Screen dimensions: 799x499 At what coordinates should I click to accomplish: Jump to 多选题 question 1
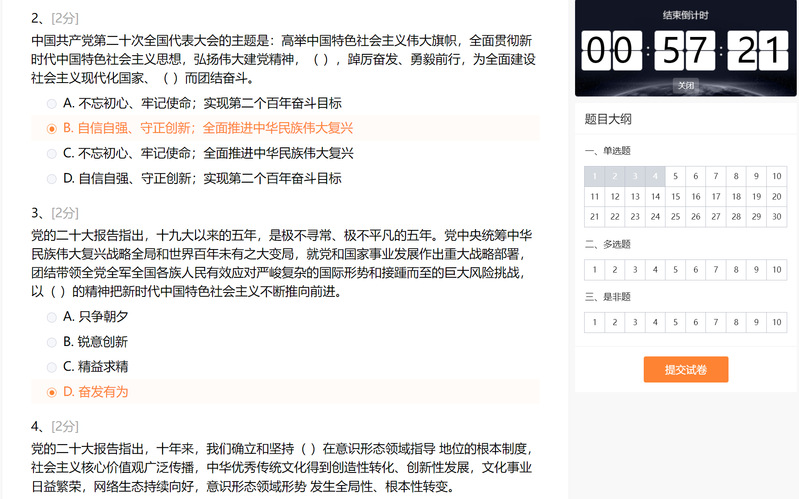click(595, 270)
